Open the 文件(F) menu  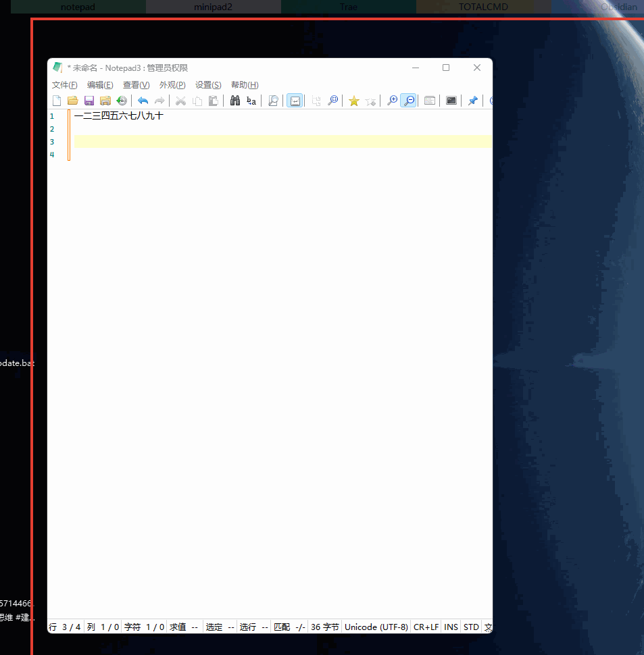point(65,84)
